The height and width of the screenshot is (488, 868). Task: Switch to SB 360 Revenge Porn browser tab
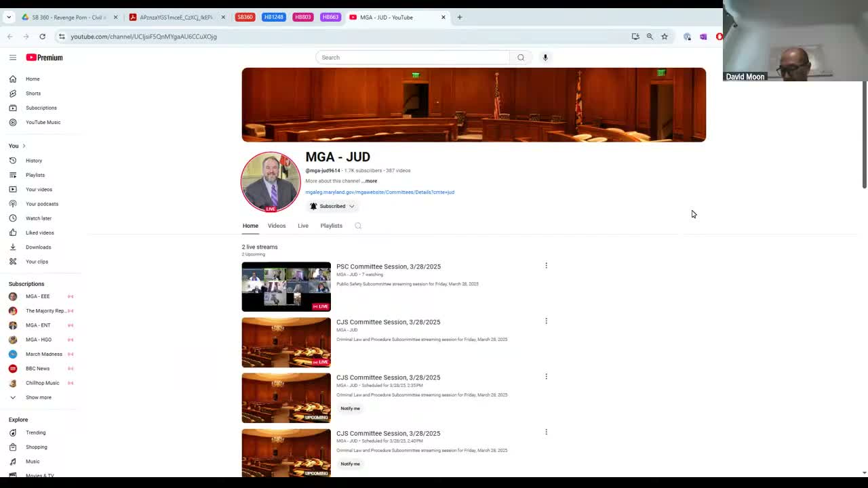68,18
